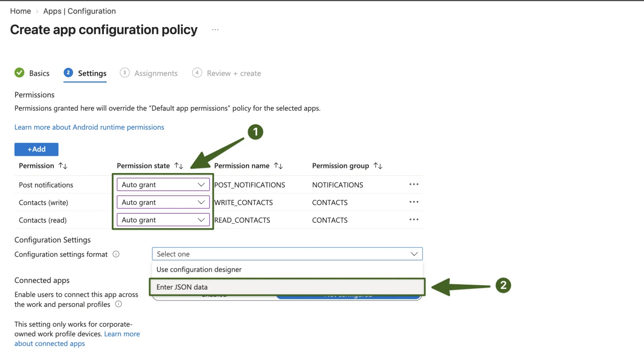This screenshot has width=644, height=360.
Task: Go to the Assignments step tab
Action: 149,73
